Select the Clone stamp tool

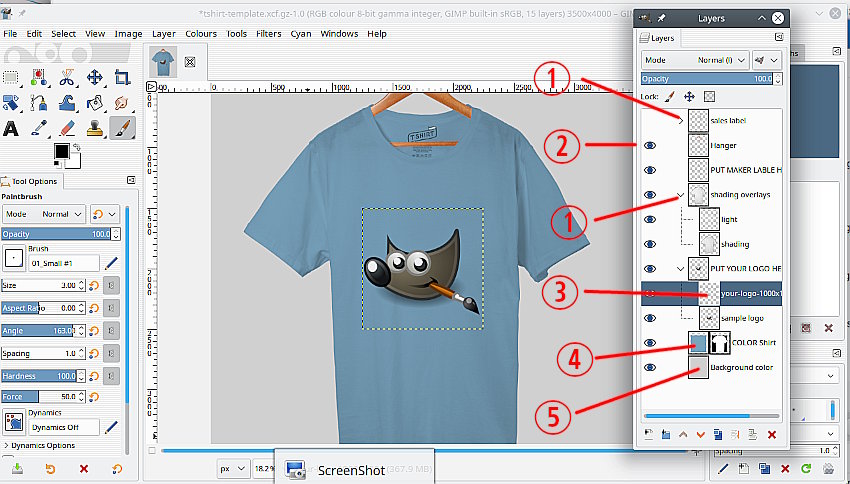pyautogui.click(x=95, y=128)
